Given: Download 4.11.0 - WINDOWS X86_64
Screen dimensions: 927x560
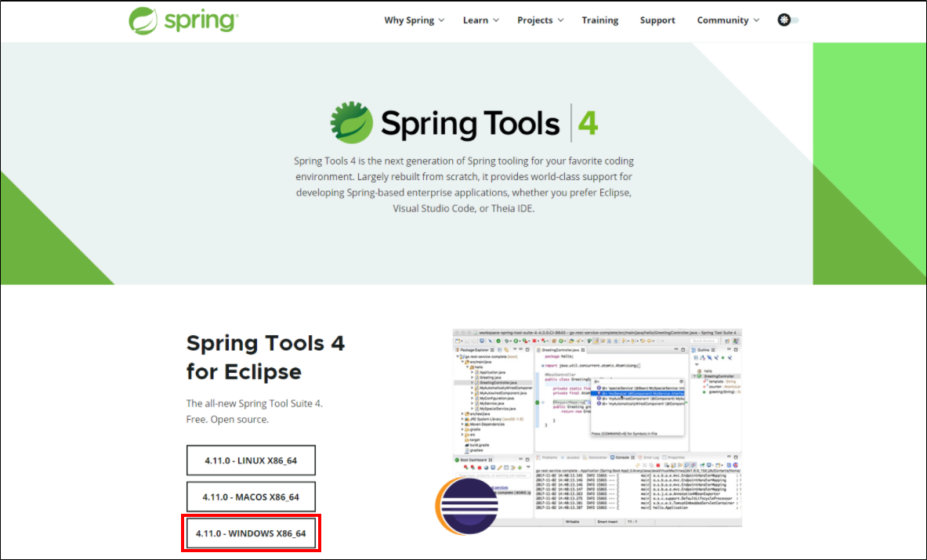Looking at the screenshot, I should click(x=251, y=533).
